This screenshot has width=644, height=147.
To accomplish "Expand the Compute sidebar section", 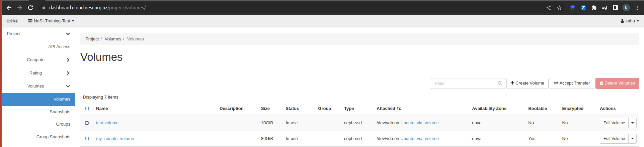I will pyautogui.click(x=48, y=60).
